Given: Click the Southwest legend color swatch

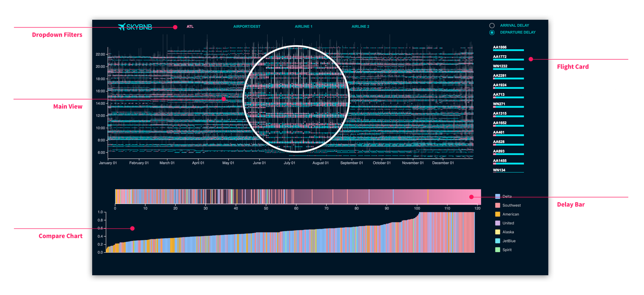Looking at the screenshot, I should 497,206.
